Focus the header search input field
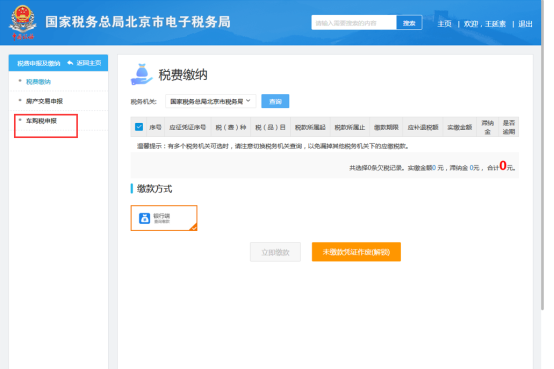 354,23
